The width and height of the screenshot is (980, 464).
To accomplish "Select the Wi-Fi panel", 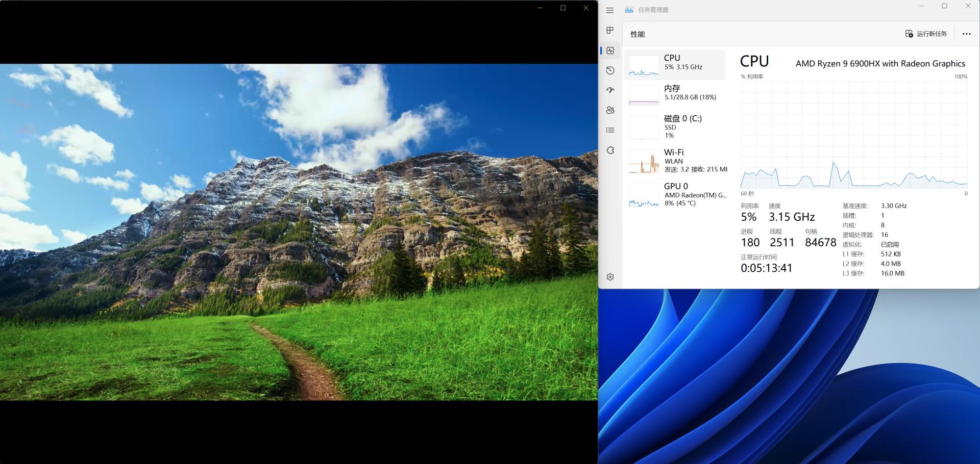I will tap(675, 161).
